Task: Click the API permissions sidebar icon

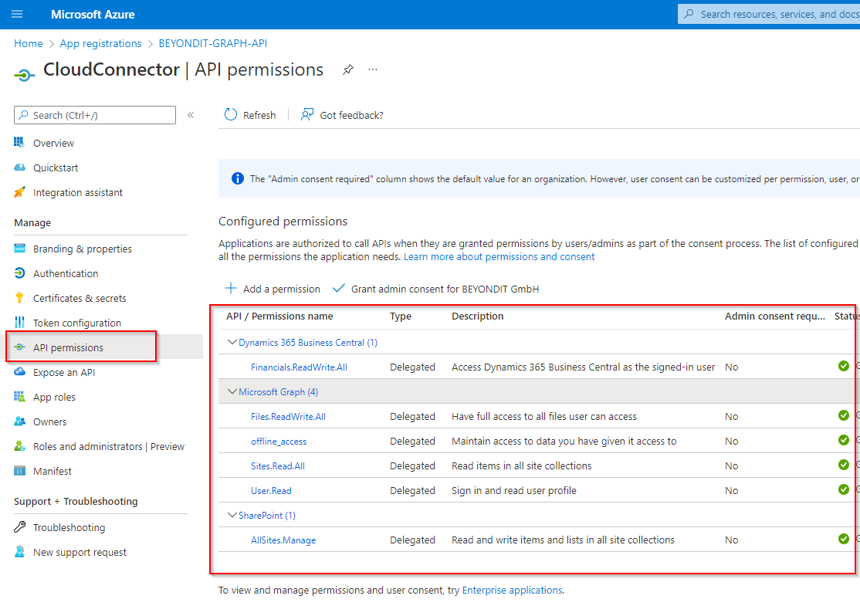Action: tap(19, 347)
